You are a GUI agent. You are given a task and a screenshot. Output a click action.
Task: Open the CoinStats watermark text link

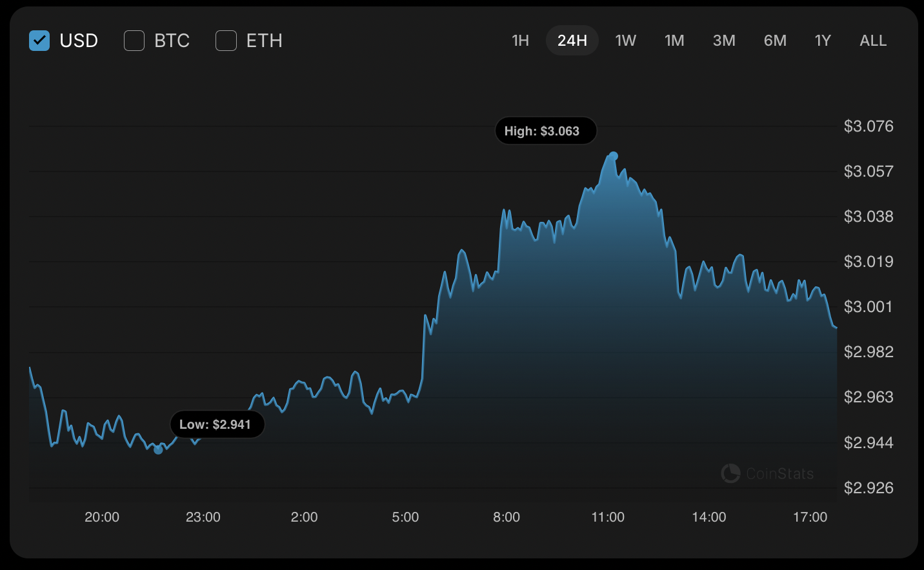[x=779, y=474]
